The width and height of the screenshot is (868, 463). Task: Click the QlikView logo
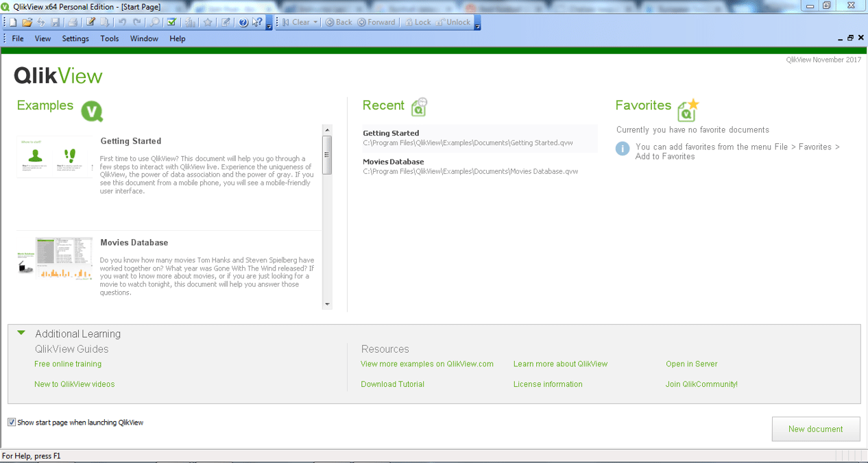click(58, 75)
